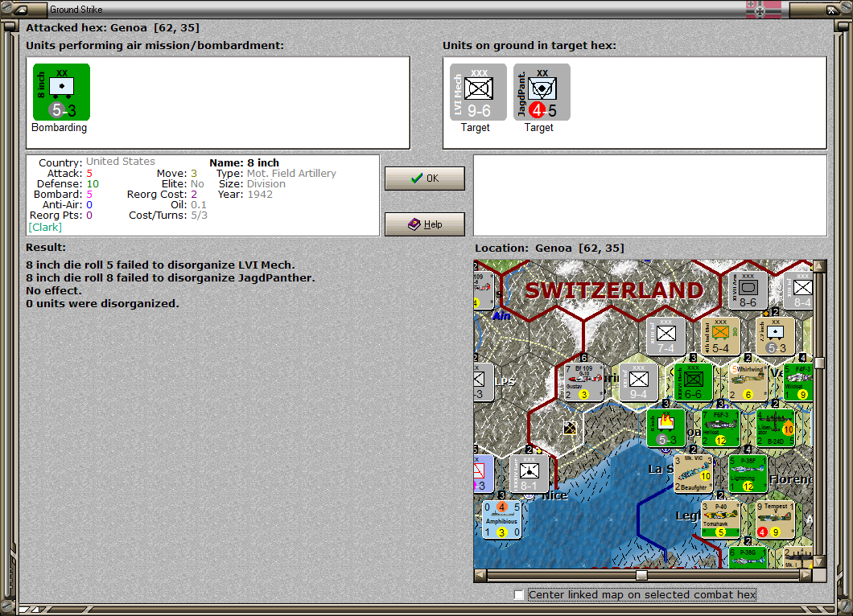Click the OK button
Viewport: 853px width, 616px height.
(x=425, y=179)
